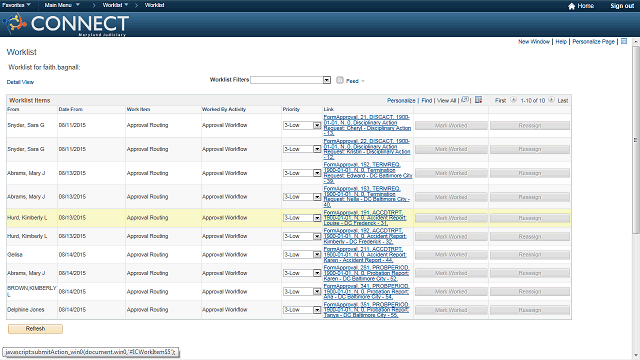This screenshot has height=360, width=640.
Task: Click Reassign for FormApproval 153
Action: coord(530,197)
